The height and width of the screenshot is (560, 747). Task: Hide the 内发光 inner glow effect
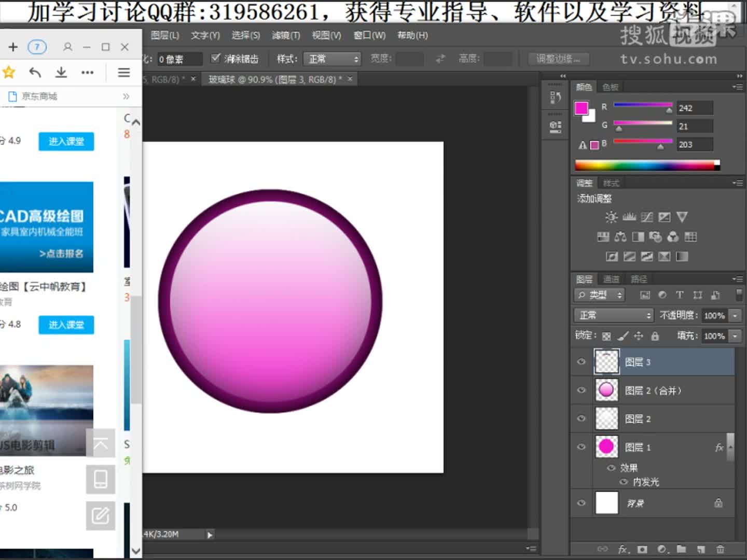(x=624, y=482)
